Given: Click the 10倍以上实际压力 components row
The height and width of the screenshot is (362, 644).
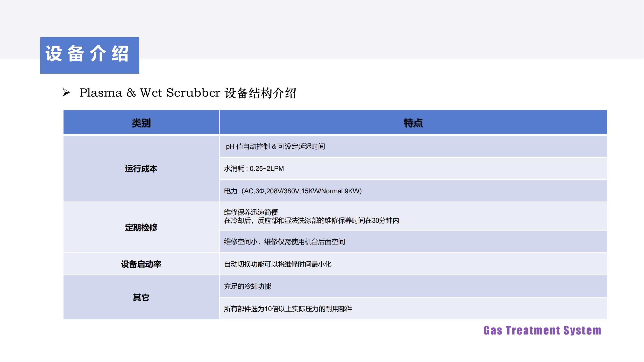Looking at the screenshot, I should pyautogui.click(x=288, y=309).
